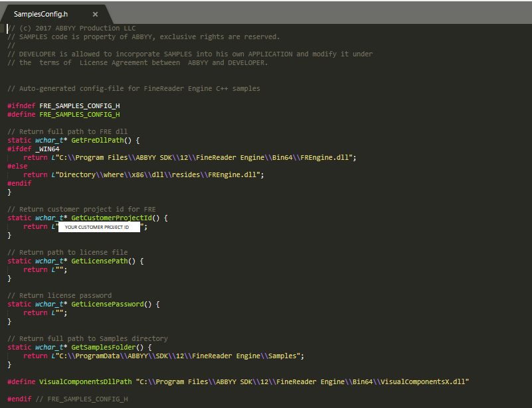Click the x86 Directory path string

click(x=159, y=174)
